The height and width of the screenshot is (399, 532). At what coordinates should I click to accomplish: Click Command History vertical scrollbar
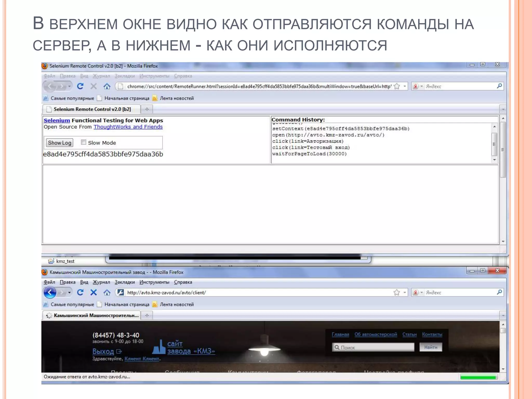pyautogui.click(x=494, y=144)
